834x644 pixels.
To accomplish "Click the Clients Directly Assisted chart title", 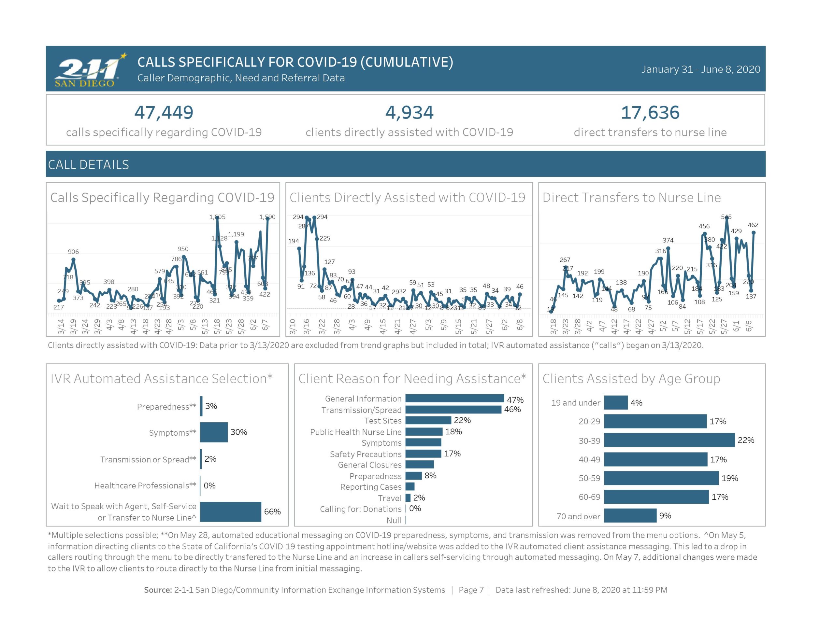I will (x=407, y=197).
